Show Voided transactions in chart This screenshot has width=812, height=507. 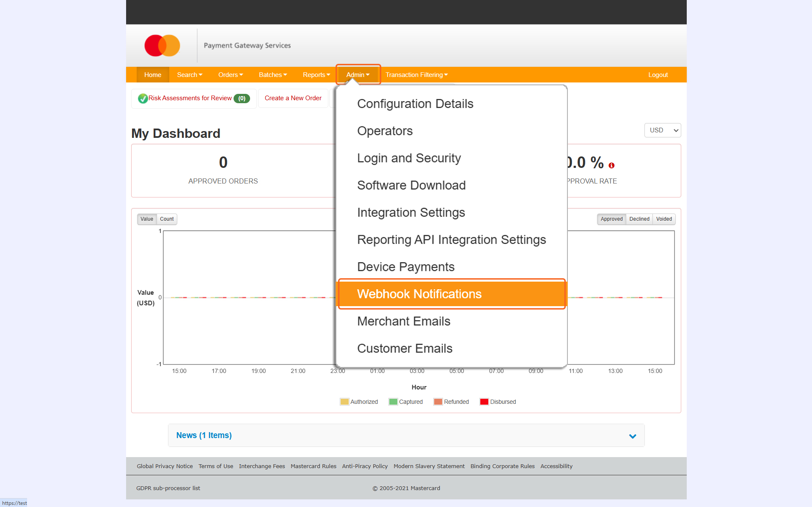664,219
